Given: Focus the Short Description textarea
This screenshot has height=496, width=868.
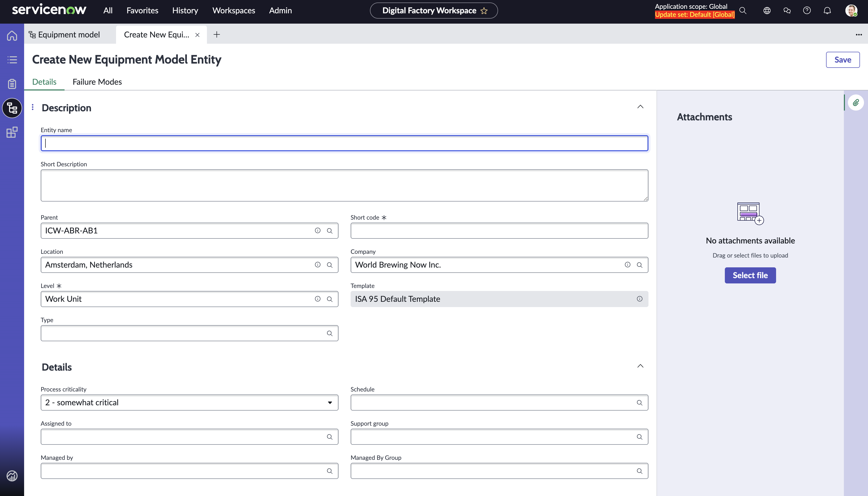Looking at the screenshot, I should coord(344,185).
